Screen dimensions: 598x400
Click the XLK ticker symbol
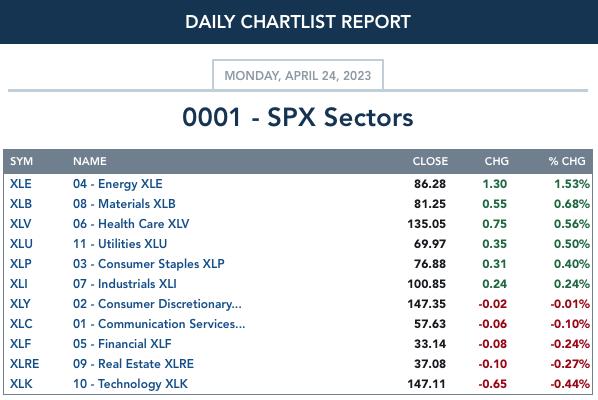(x=21, y=384)
